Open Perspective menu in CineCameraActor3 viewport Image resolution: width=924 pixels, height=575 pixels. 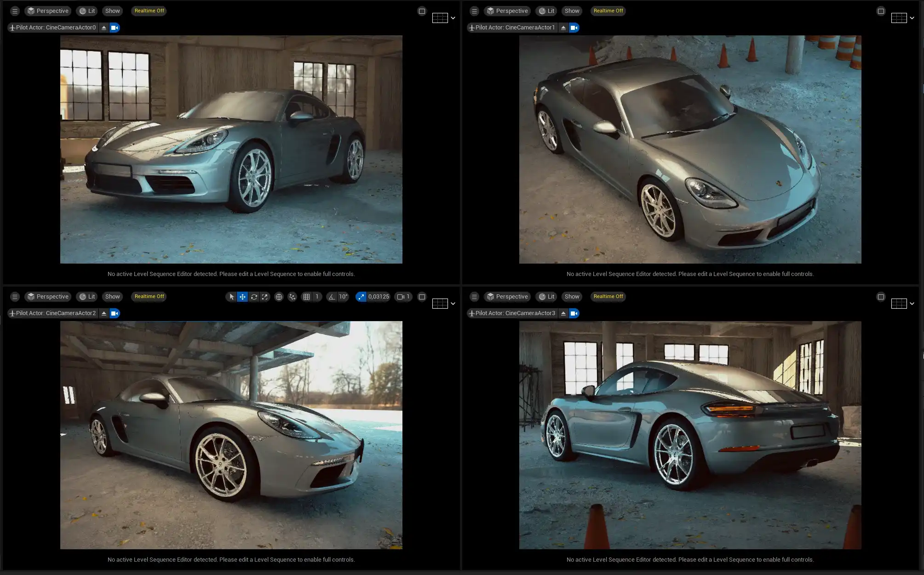click(x=507, y=297)
